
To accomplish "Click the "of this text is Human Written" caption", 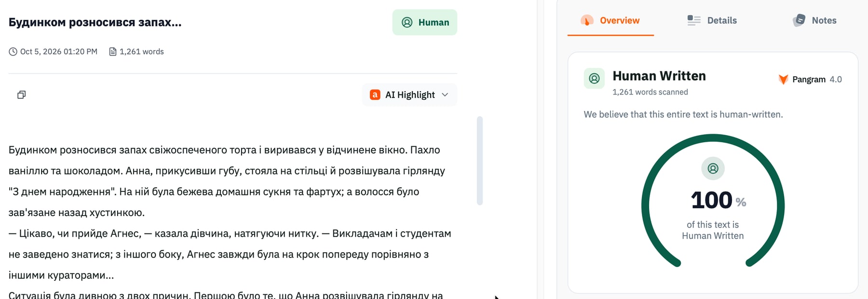I will coord(713,230).
